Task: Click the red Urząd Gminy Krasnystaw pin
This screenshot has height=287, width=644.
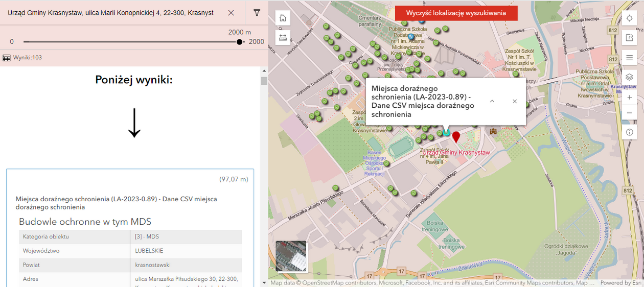Action: point(456,136)
